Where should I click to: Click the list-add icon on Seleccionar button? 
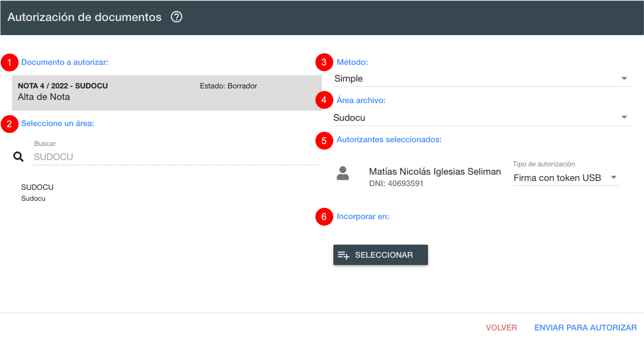[x=343, y=255]
